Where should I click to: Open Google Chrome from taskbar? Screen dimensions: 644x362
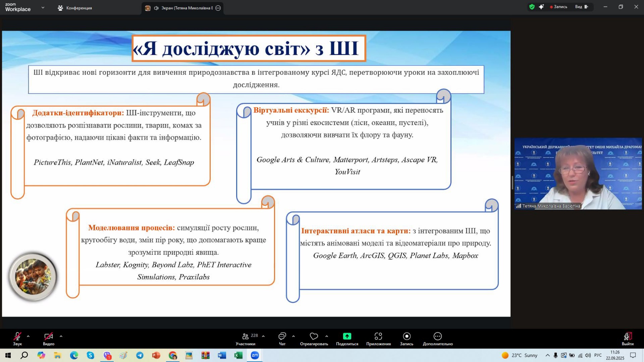(173, 355)
